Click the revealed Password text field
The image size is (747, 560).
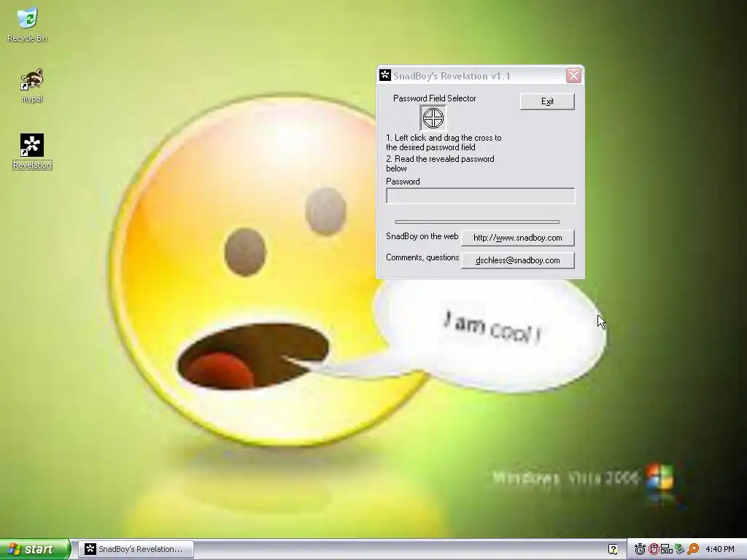pos(480,195)
